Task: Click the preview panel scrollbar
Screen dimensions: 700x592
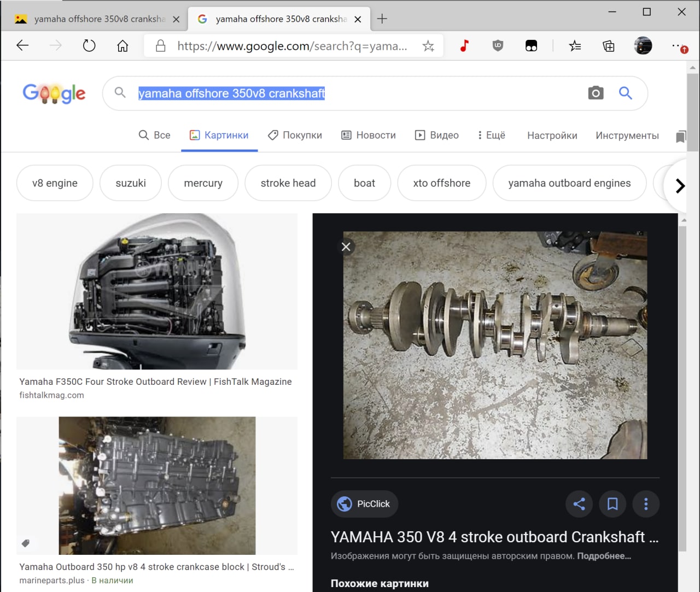Action: (x=682, y=388)
